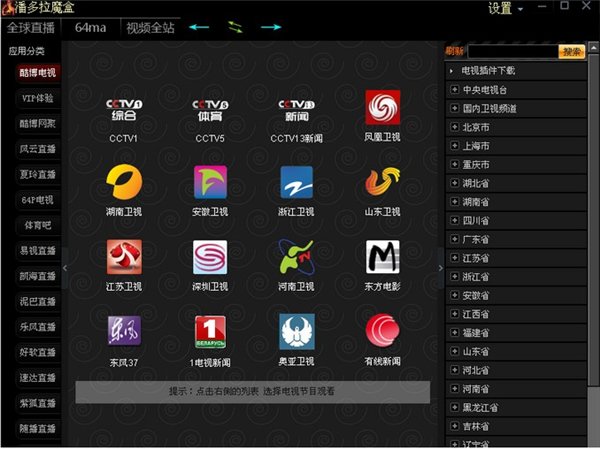Screen dimensions: 600x449
Task: Open 泥巴直播 in the sidebar
Action: 38,302
